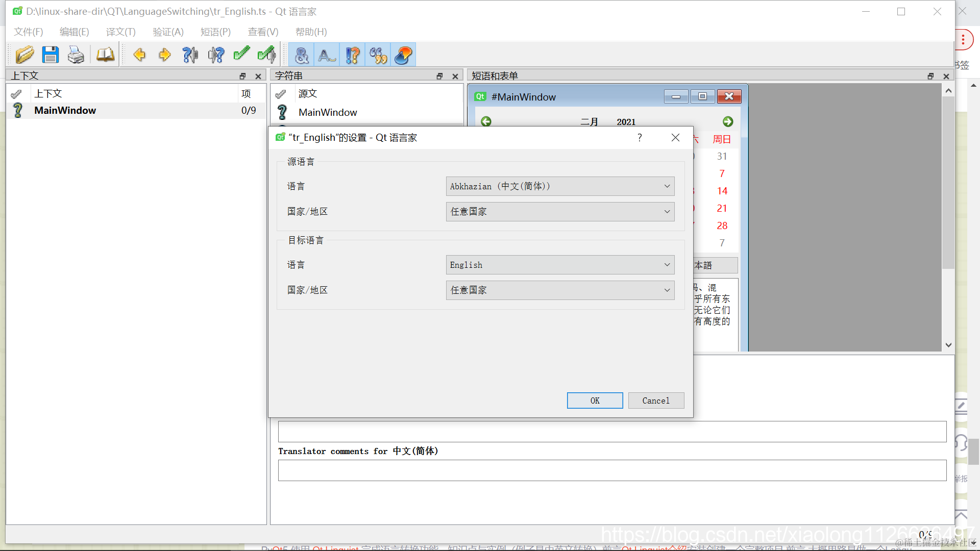Open the 编辑(E) menu
The image size is (980, 551).
coord(74,32)
